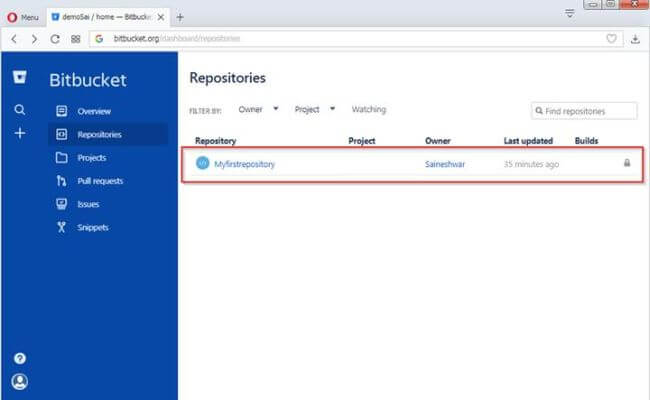650x400 pixels.
Task: Open the Overview sidebar item
Action: click(108, 111)
